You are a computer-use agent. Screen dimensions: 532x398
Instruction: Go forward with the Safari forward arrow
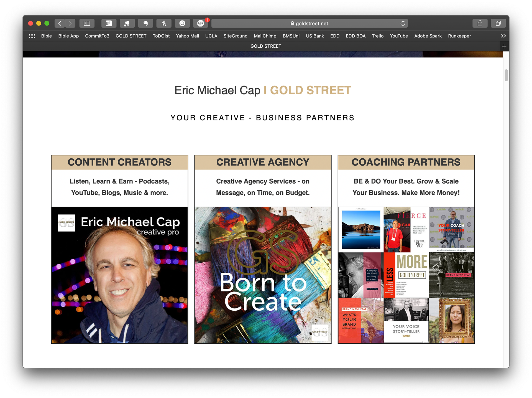tap(70, 23)
